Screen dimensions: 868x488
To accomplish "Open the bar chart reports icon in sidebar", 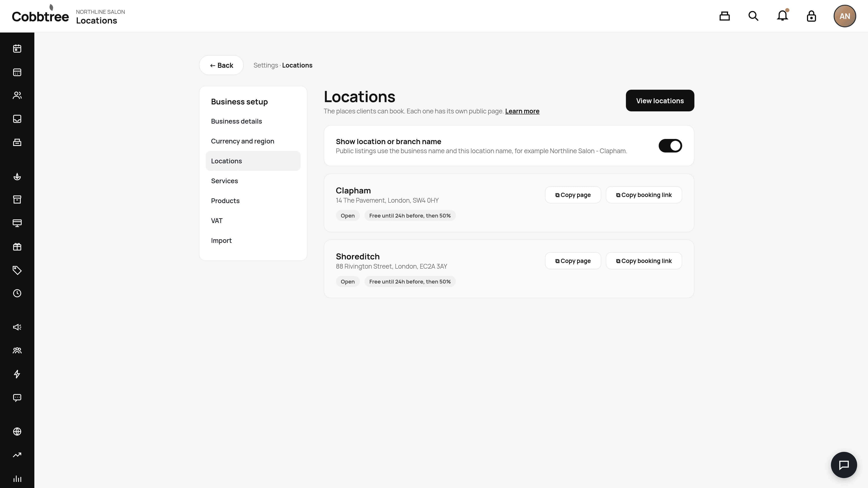I will (x=17, y=479).
